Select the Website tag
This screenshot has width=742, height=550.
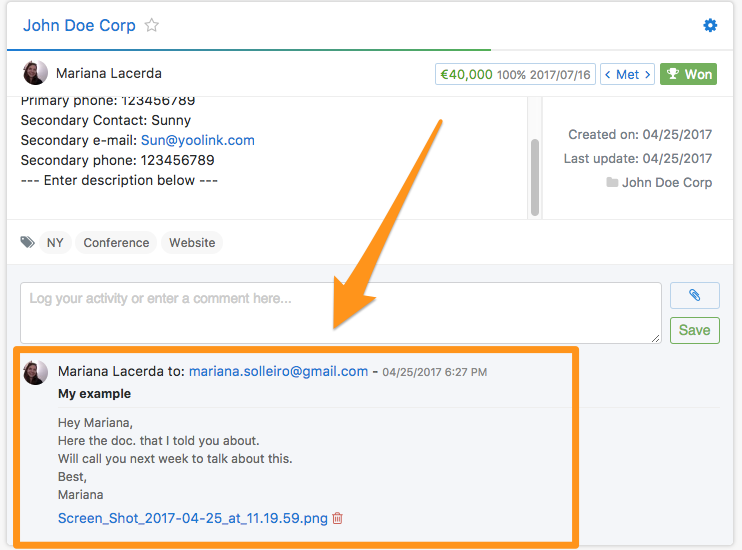(192, 243)
